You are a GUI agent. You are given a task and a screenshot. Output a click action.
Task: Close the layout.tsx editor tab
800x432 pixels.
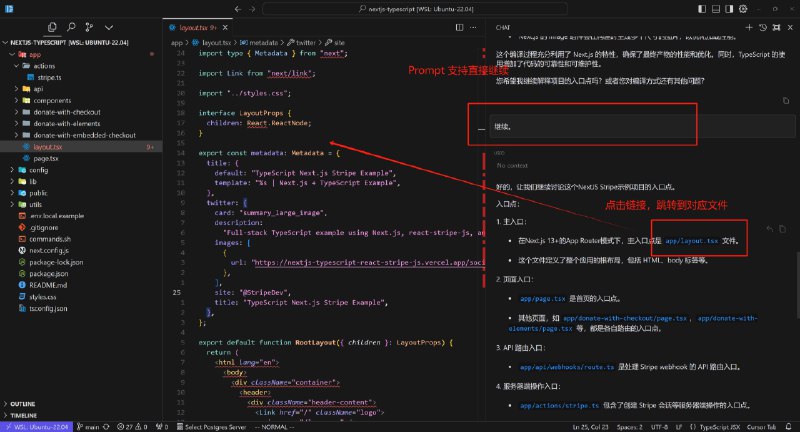[x=225, y=28]
